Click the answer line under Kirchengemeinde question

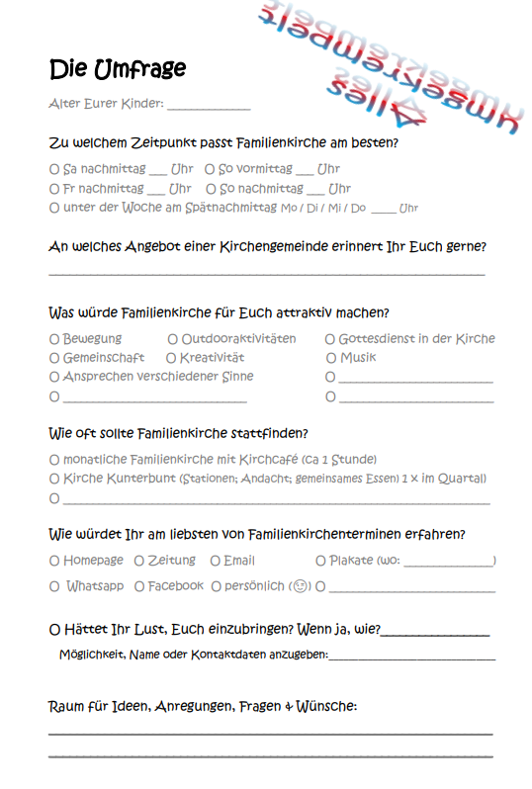(x=267, y=274)
